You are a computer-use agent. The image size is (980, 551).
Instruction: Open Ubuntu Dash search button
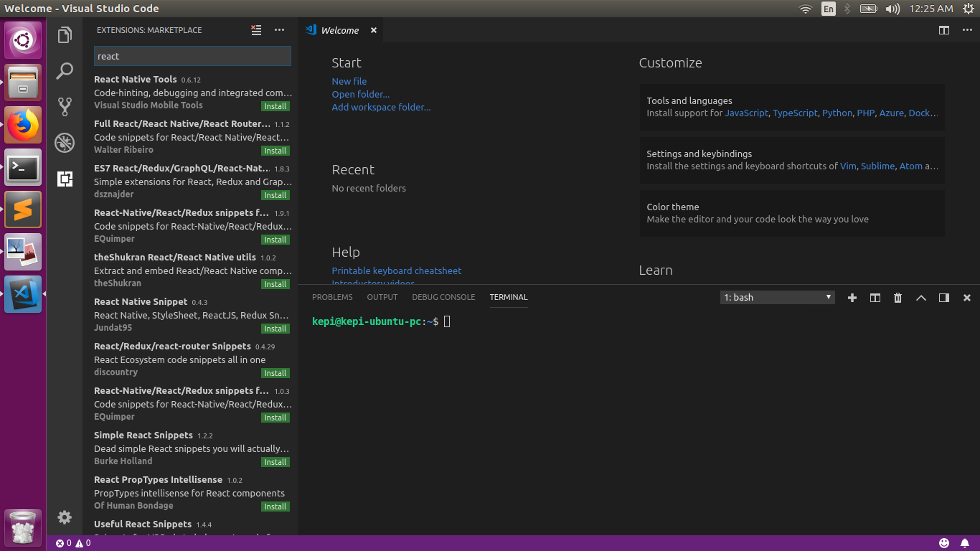click(23, 40)
